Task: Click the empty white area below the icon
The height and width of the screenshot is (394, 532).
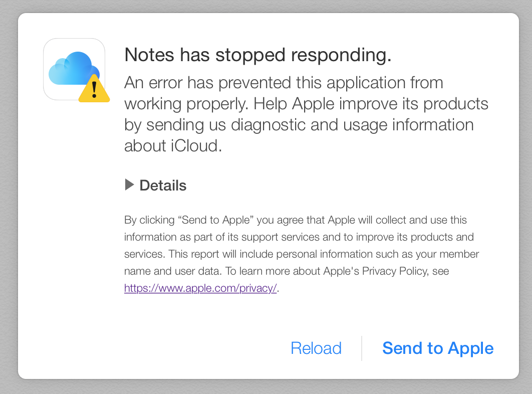Action: click(71, 221)
